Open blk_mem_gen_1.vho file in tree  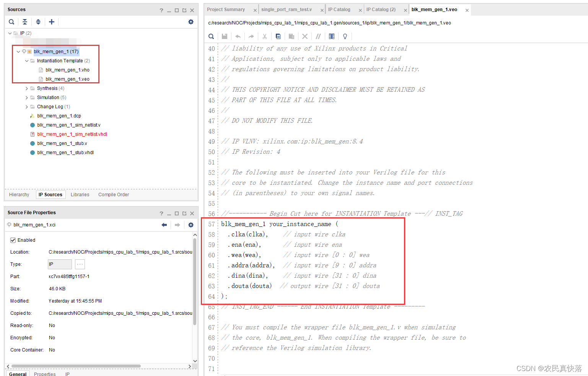67,70
